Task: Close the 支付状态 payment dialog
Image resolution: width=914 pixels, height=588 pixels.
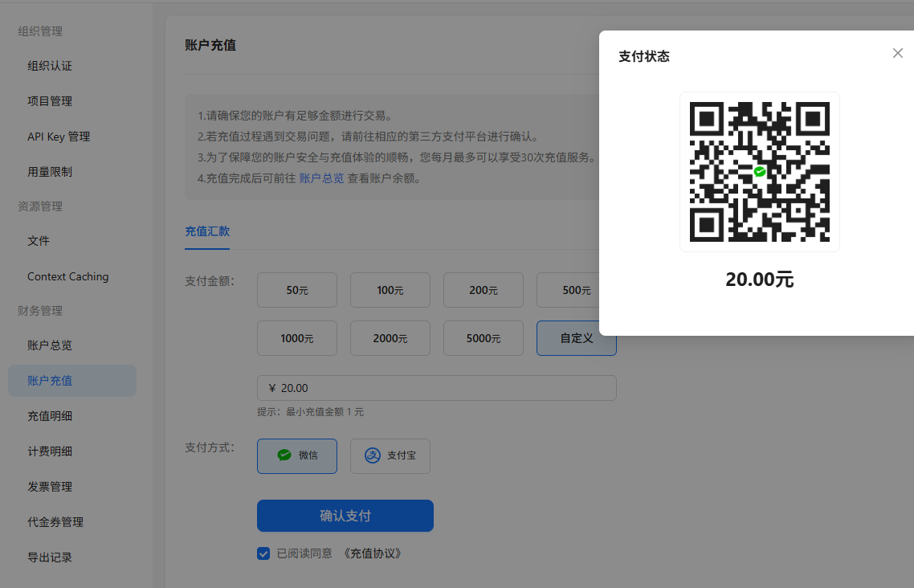Action: pos(898,53)
